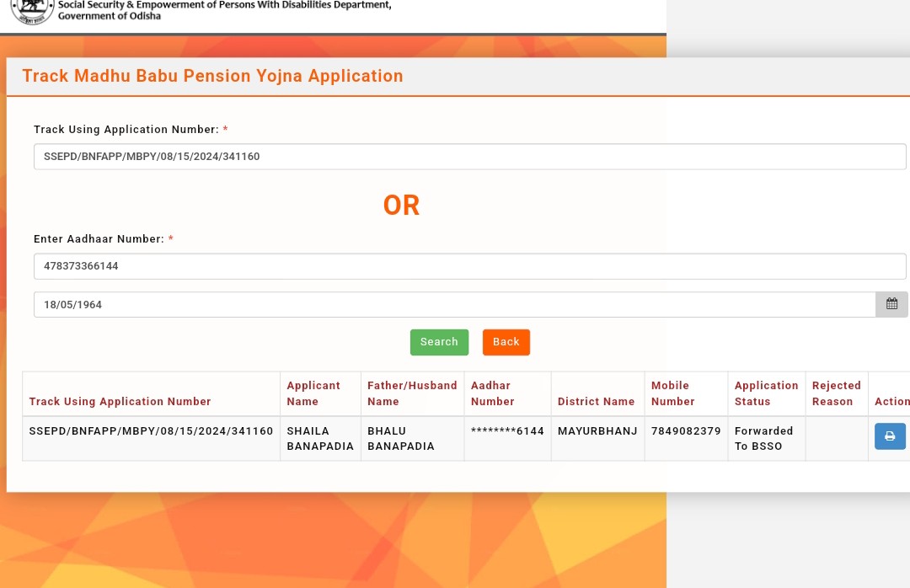This screenshot has height=588, width=910.
Task: Click the orange Back button
Action: [506, 342]
